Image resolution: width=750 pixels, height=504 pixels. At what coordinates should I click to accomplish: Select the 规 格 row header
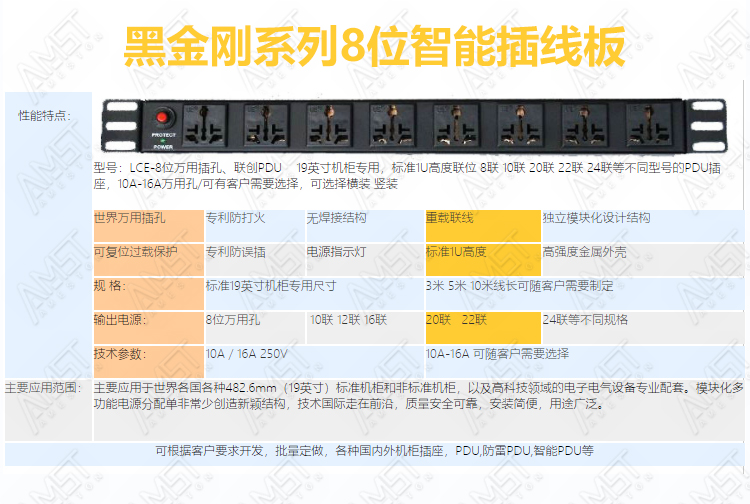pyautogui.click(x=149, y=294)
